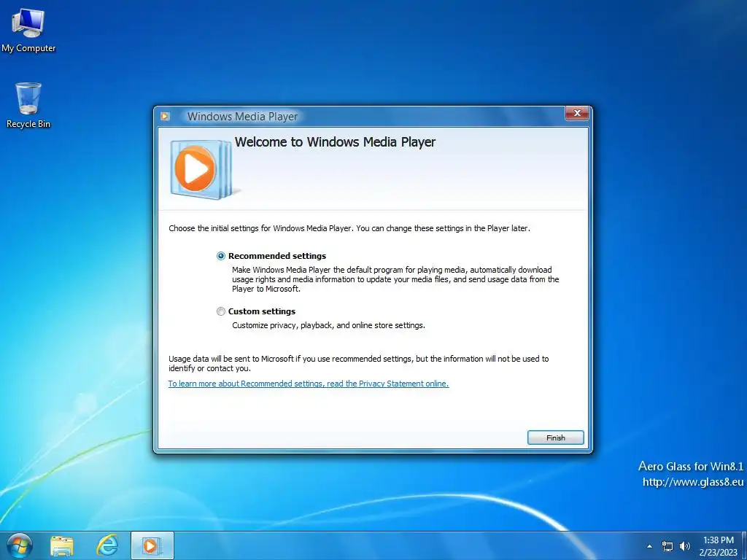Open the clock showing 1:38 PM
This screenshot has width=747, height=560.
pos(719,546)
